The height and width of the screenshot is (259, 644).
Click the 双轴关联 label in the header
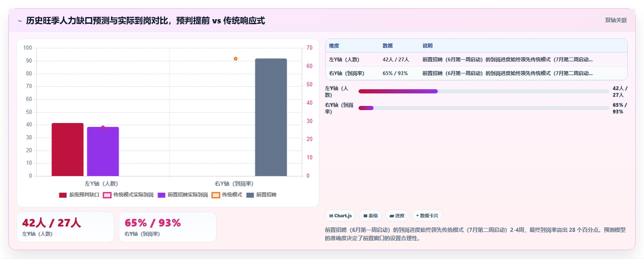tap(616, 20)
